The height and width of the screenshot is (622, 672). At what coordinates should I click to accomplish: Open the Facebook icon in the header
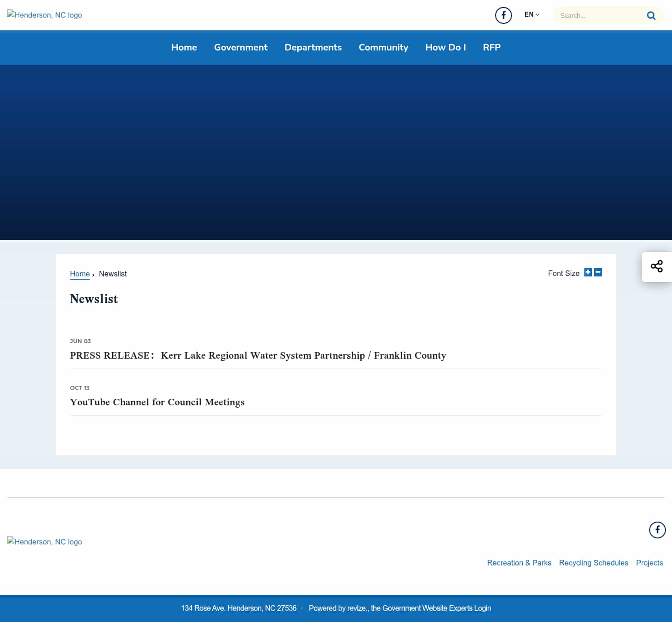(x=503, y=15)
